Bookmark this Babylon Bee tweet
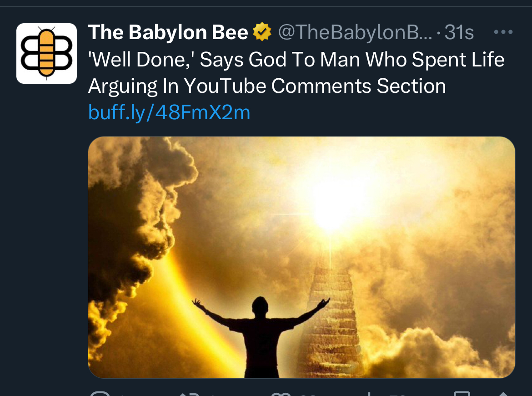The height and width of the screenshot is (396, 532). tap(462, 394)
